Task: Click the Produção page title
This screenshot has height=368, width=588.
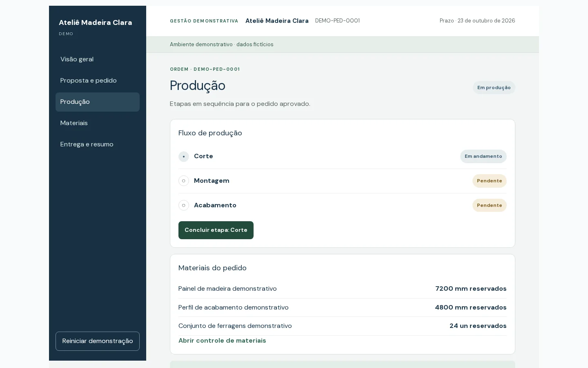Action: click(198, 85)
